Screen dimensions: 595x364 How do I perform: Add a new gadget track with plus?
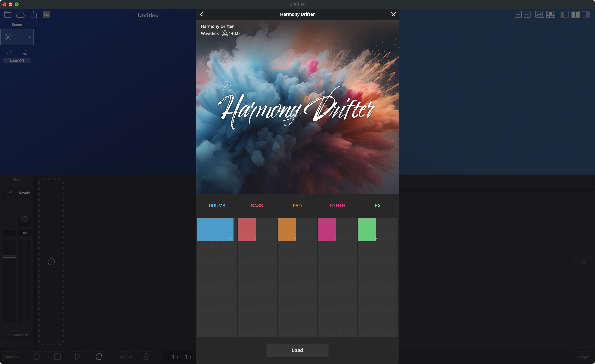pos(51,262)
